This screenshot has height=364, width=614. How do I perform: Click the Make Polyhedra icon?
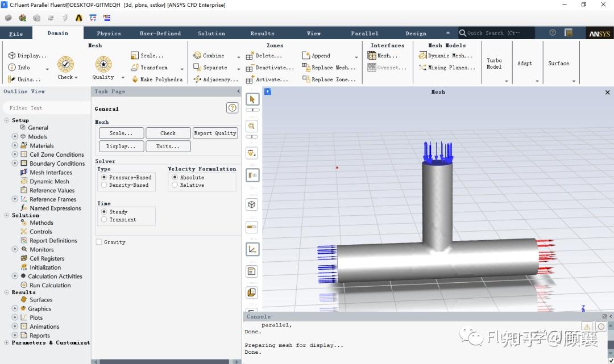click(135, 80)
